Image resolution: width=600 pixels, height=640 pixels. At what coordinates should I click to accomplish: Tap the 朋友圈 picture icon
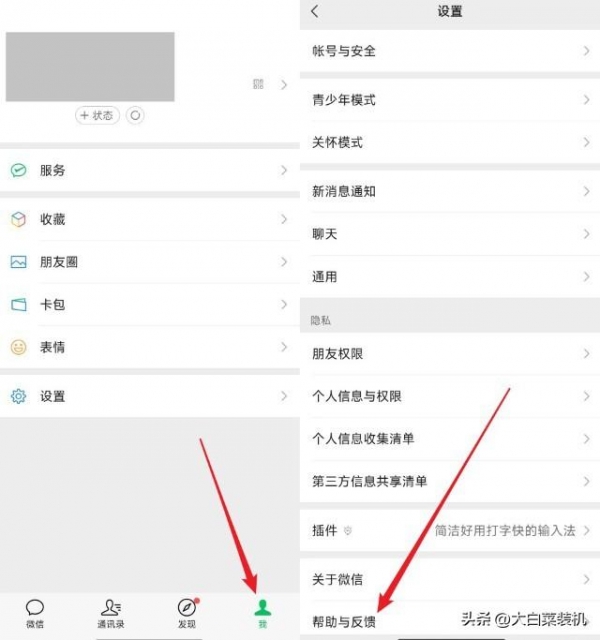click(18, 262)
